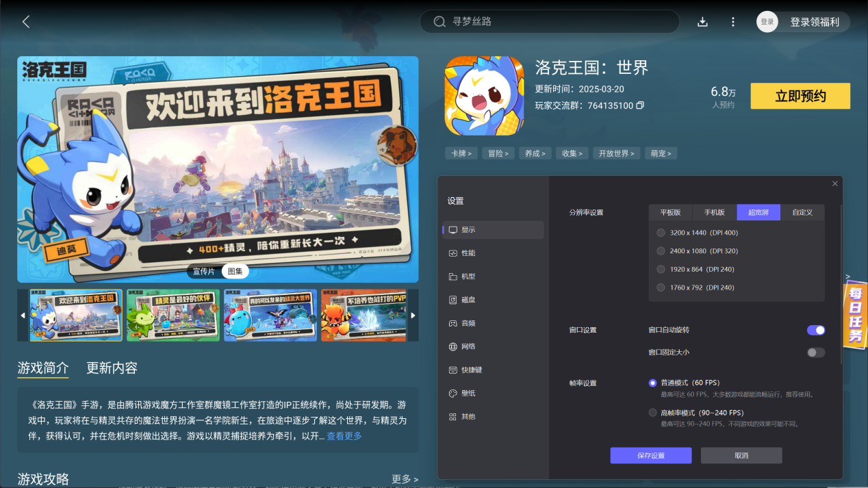Viewport: 868px width, 488px height.
Task: Toggle 窗口自动旋转 switch off
Action: click(815, 330)
